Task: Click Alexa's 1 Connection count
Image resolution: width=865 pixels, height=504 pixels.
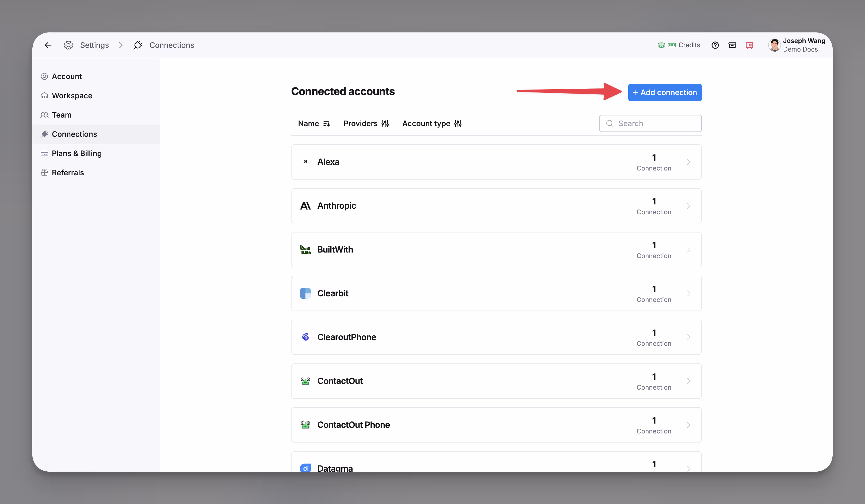Action: coord(653,162)
